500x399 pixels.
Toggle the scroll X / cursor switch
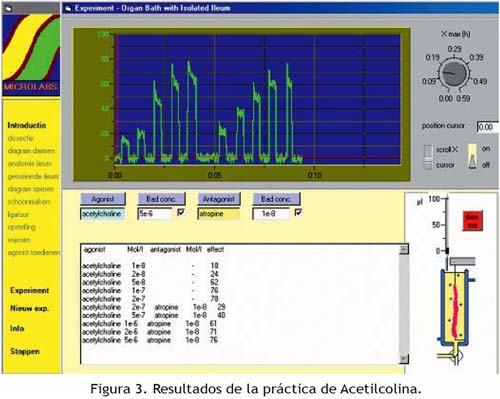[x=428, y=157]
